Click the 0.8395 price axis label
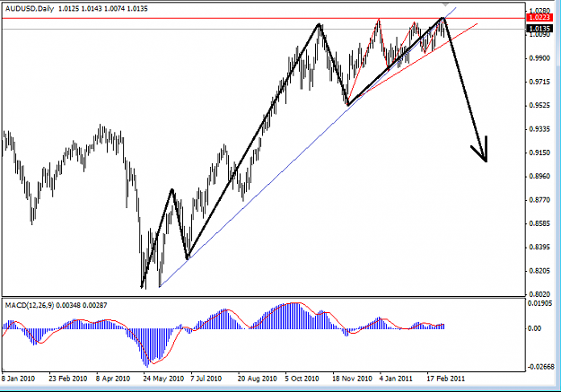 point(539,248)
